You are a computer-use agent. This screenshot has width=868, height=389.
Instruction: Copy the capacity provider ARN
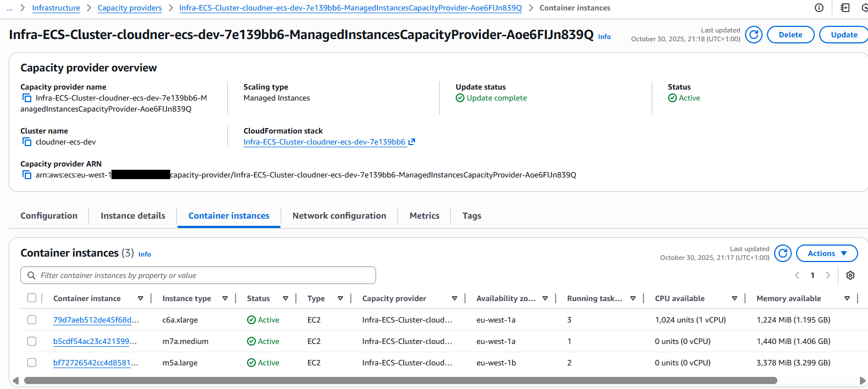[27, 175]
